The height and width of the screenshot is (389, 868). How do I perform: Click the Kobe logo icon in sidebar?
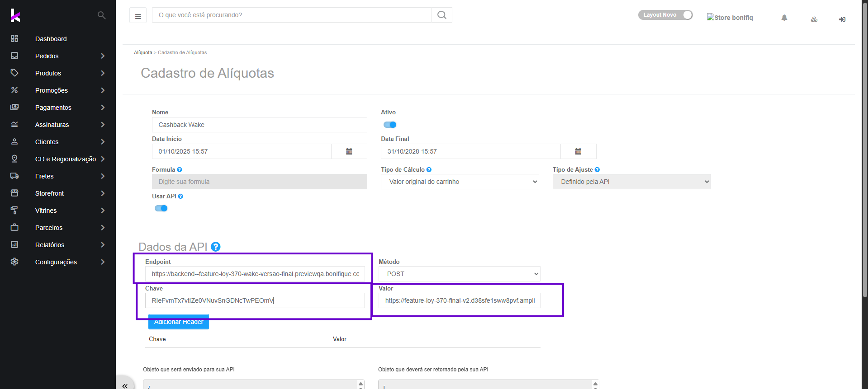15,15
